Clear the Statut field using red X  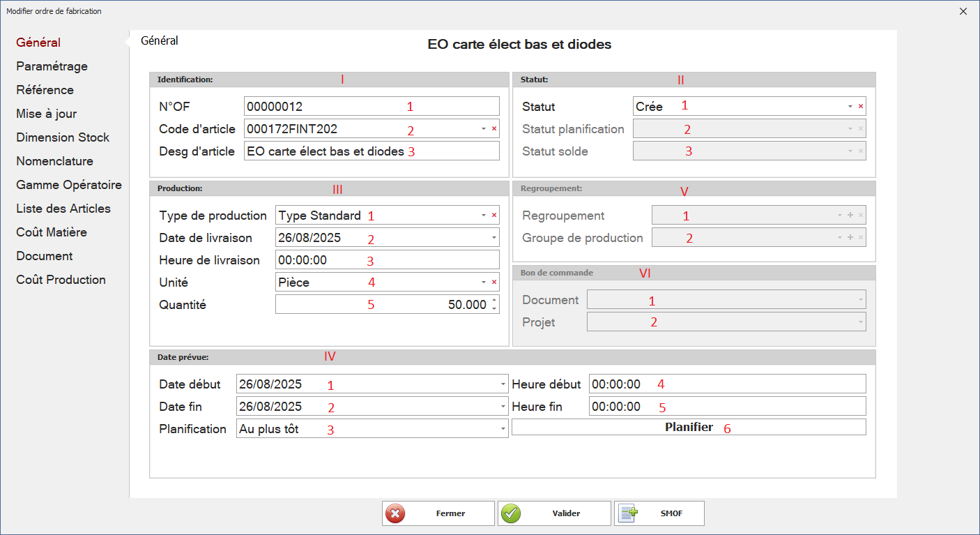tap(861, 107)
